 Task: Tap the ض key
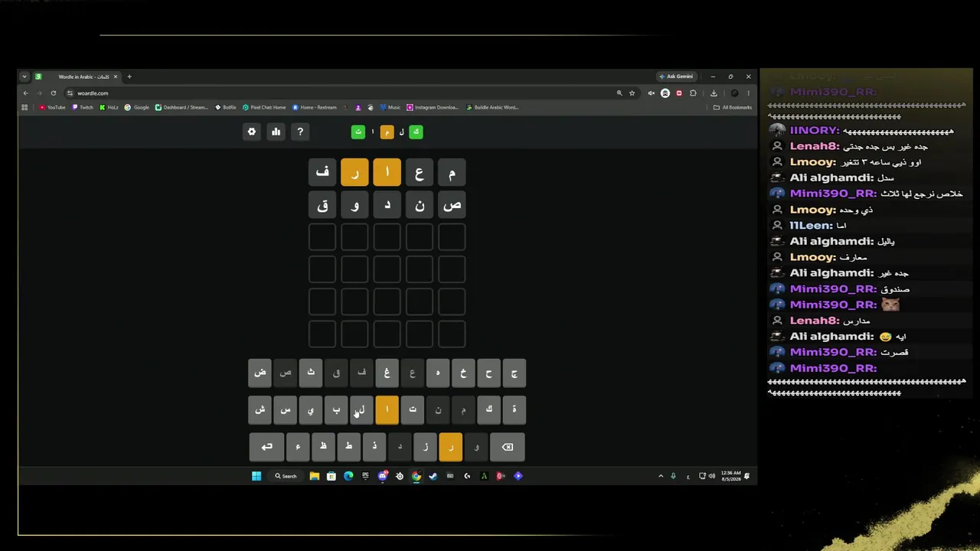tap(260, 373)
